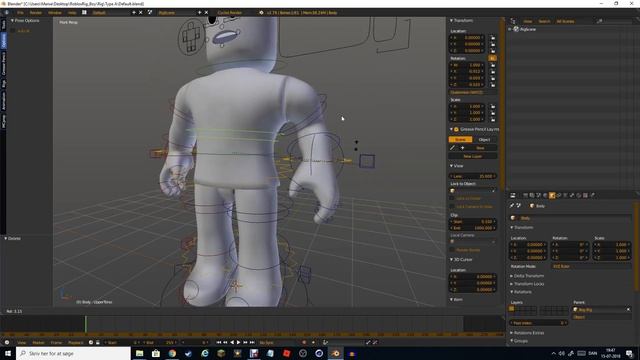Click the New Layer button
640x360 pixels.
473,156
